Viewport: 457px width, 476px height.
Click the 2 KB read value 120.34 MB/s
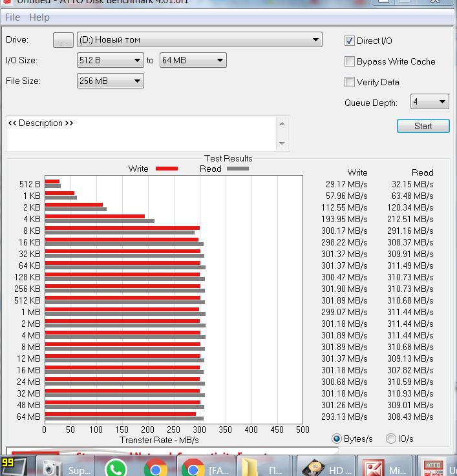pyautogui.click(x=410, y=207)
